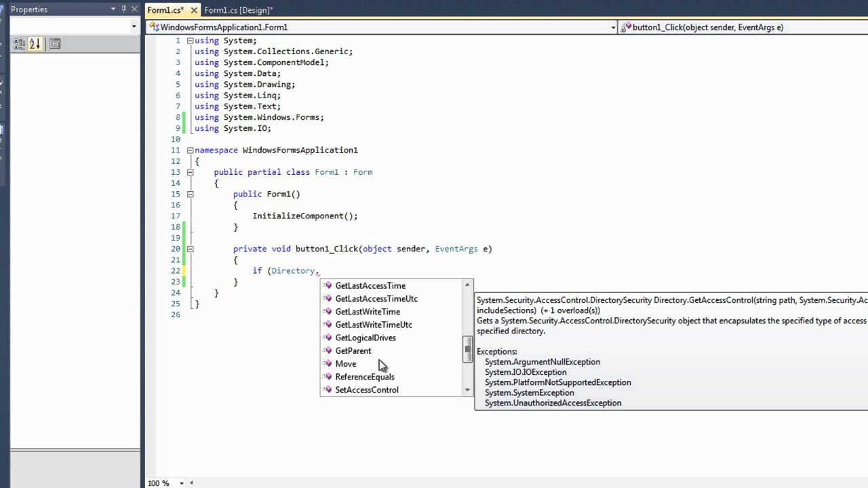Click the method icon beside GetLastAccessTimeUtc
868x488 pixels.
(328, 298)
